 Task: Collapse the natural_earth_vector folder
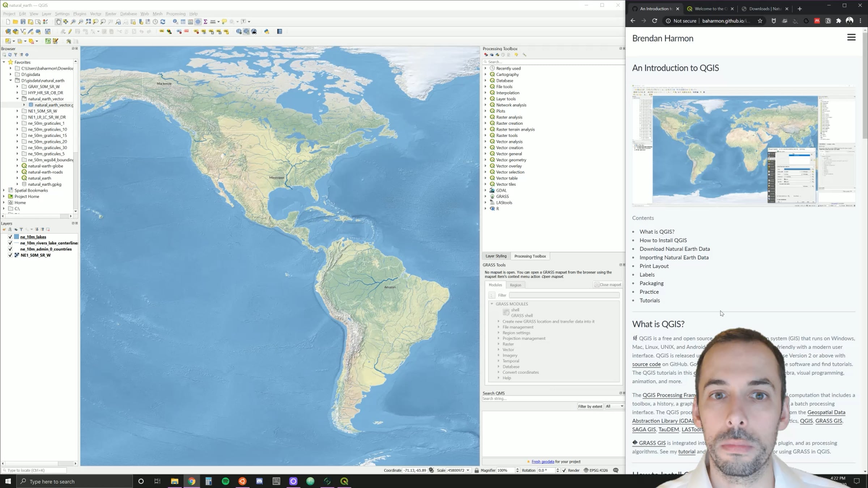point(17,99)
